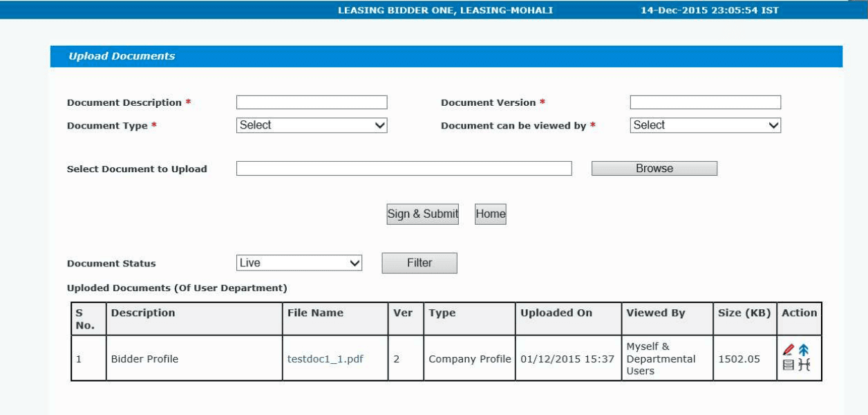Open the Document Status dropdown showing Live
This screenshot has width=868, height=415.
tap(299, 263)
